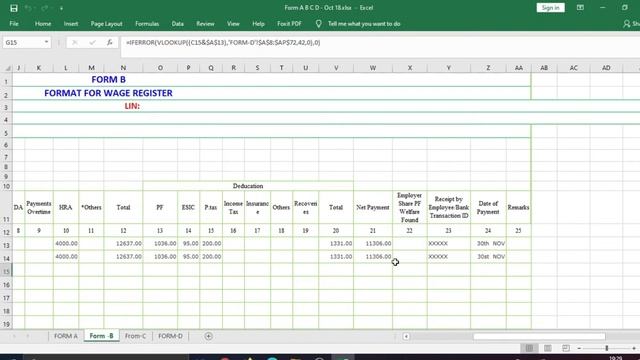The image size is (640, 360).
Task: Click the Select All corner triangle
Action: pos(7,68)
